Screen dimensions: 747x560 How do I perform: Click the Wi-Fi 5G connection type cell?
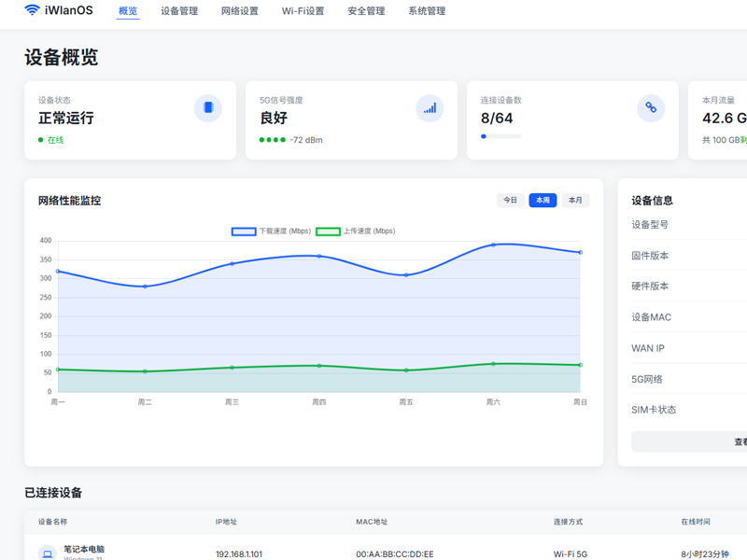[x=571, y=553]
